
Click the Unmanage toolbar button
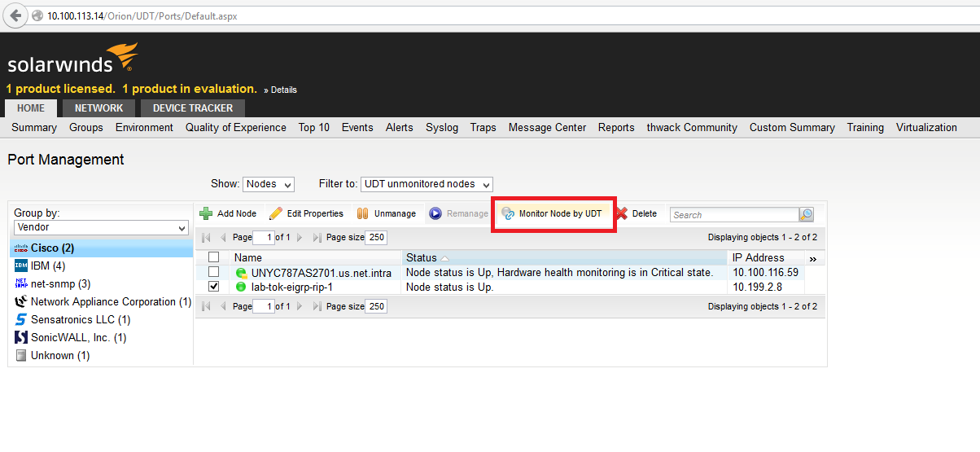pos(387,213)
